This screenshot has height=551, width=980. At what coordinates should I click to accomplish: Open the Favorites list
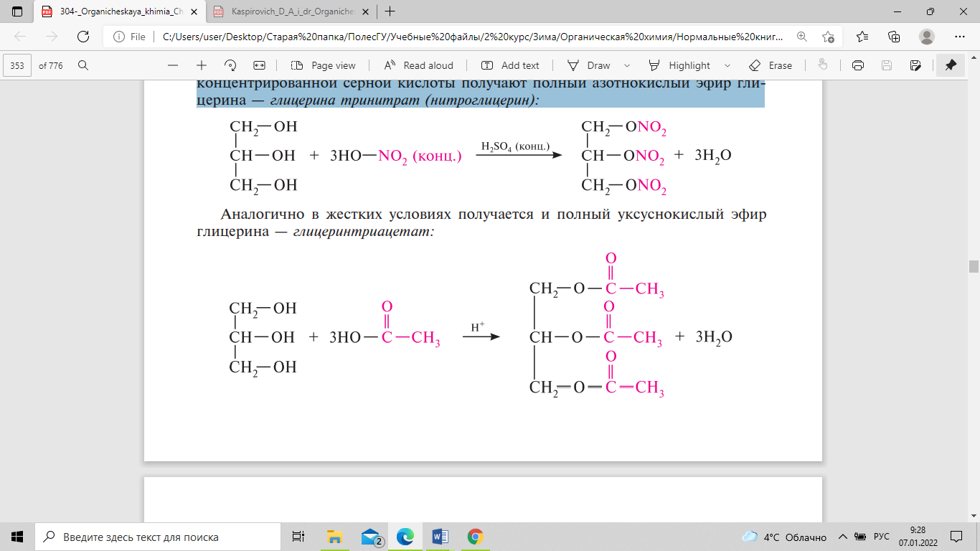(862, 37)
